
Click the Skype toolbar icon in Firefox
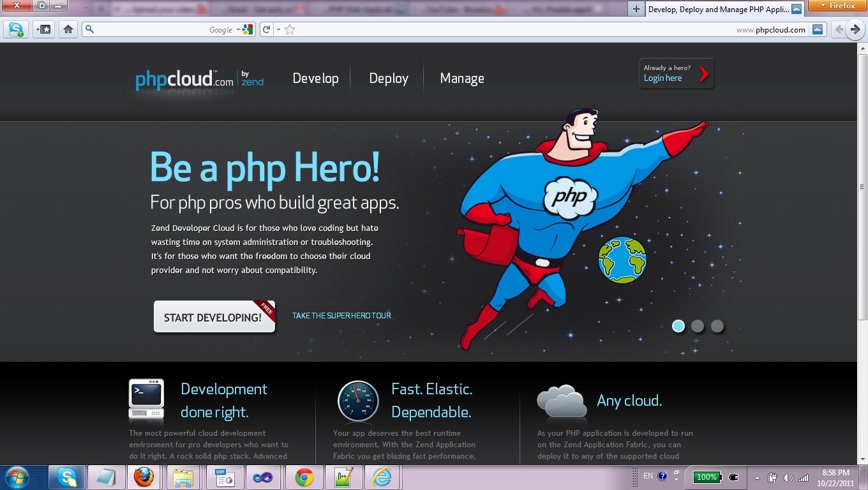[x=15, y=29]
